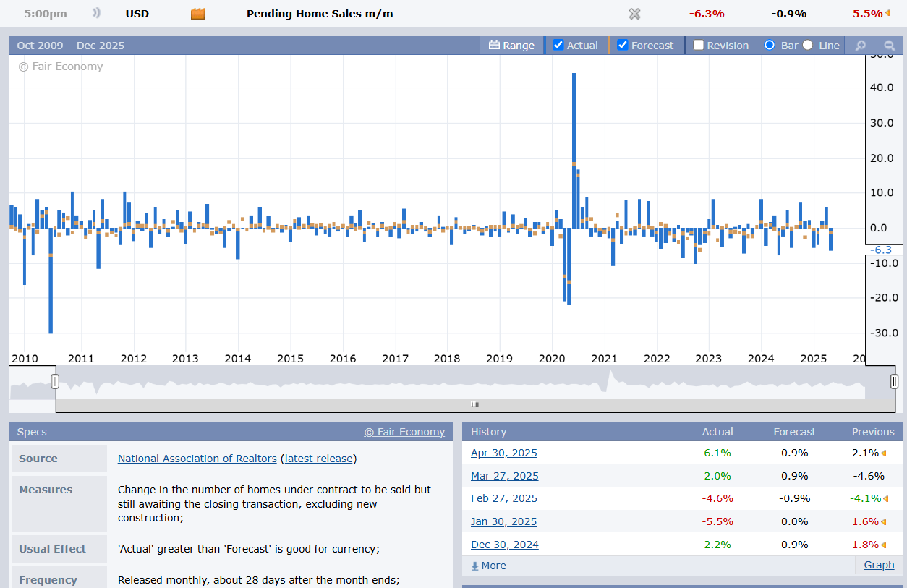Open the Apr 30, 2025 history entry
Viewport: 907px width, 588px height.
504,453
